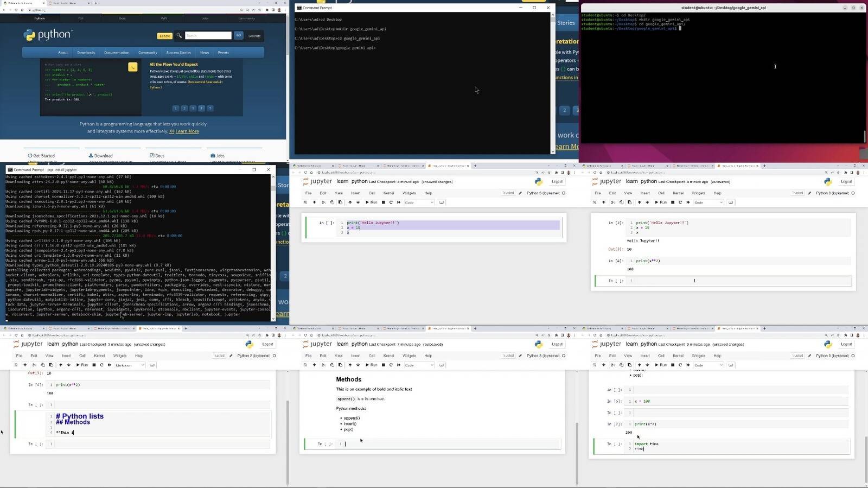The image size is (868, 488).
Task: Open a new browser tab in python.org window
Action: 96,3
